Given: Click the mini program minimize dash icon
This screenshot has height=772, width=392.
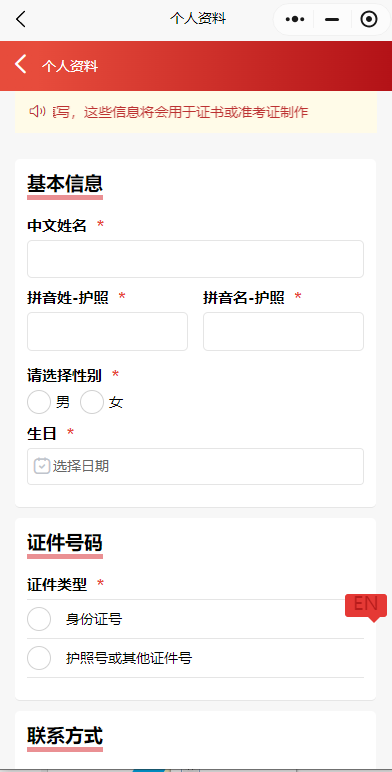Looking at the screenshot, I should click(x=332, y=19).
